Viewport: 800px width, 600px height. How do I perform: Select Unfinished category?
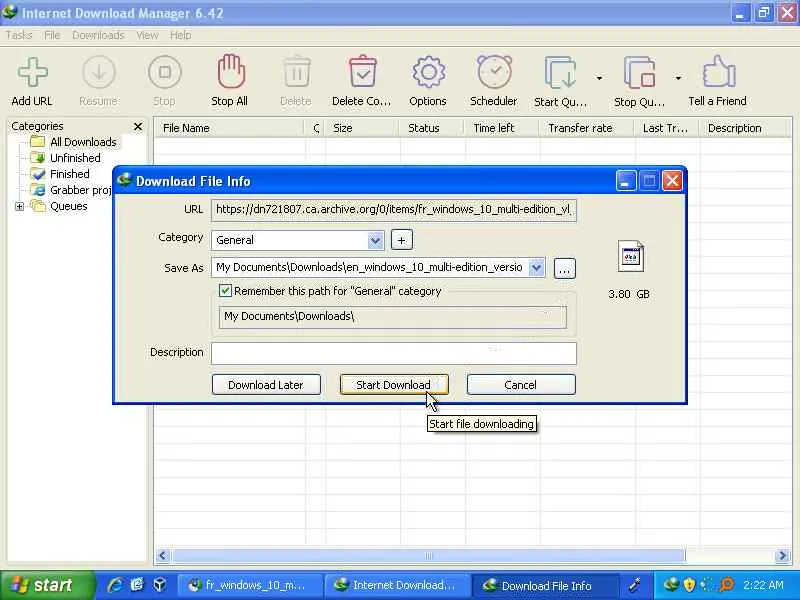75,158
